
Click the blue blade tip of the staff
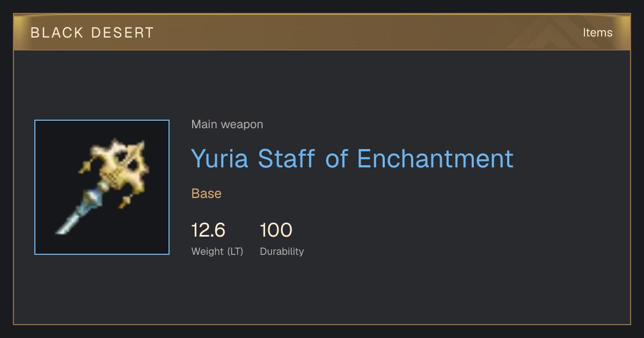point(68,225)
